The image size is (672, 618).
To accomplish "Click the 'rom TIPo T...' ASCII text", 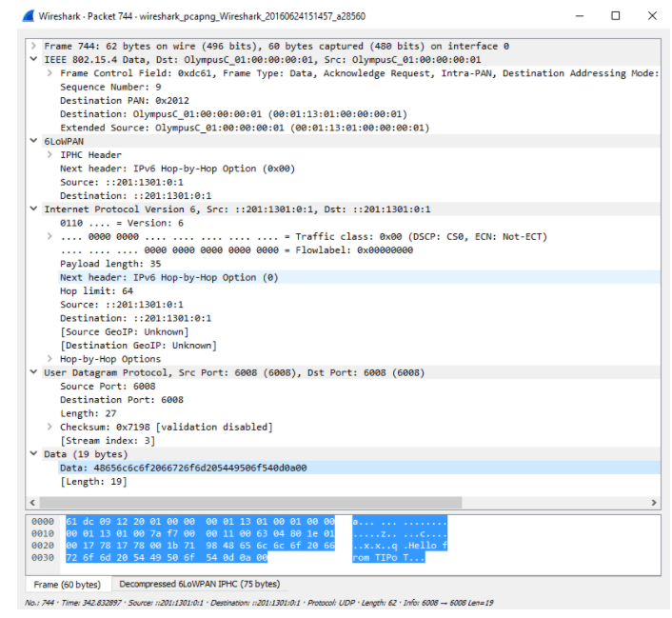I will point(388,557).
